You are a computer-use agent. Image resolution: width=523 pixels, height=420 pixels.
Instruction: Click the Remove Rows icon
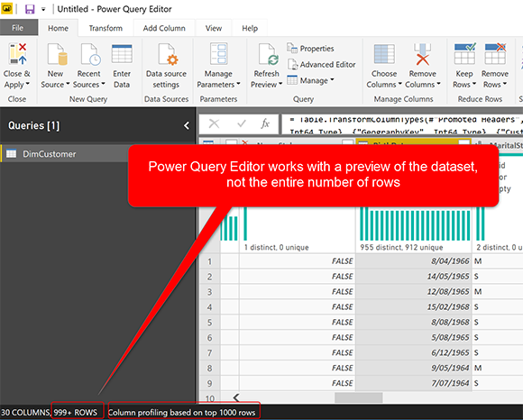tap(495, 54)
